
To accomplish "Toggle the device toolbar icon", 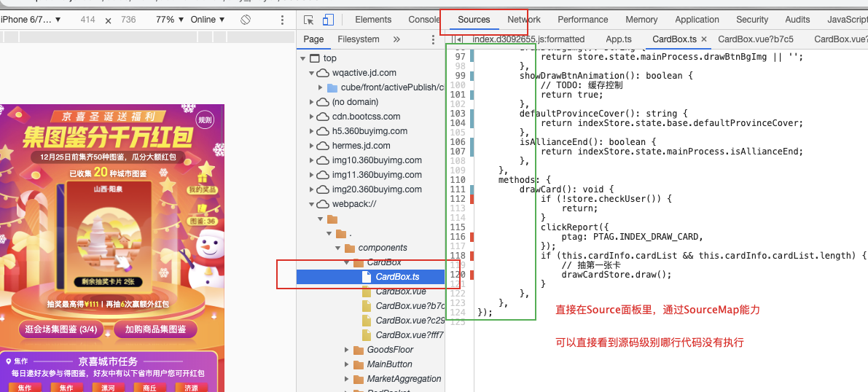I will point(328,20).
